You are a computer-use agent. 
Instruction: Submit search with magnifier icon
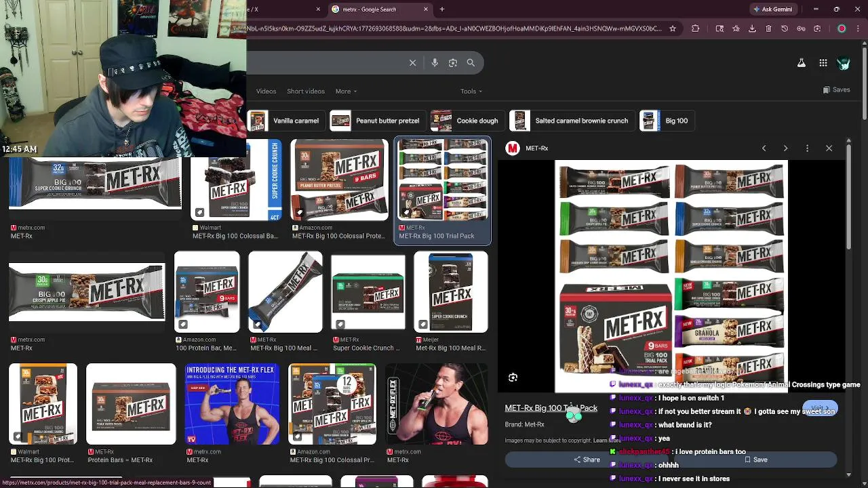[471, 62]
